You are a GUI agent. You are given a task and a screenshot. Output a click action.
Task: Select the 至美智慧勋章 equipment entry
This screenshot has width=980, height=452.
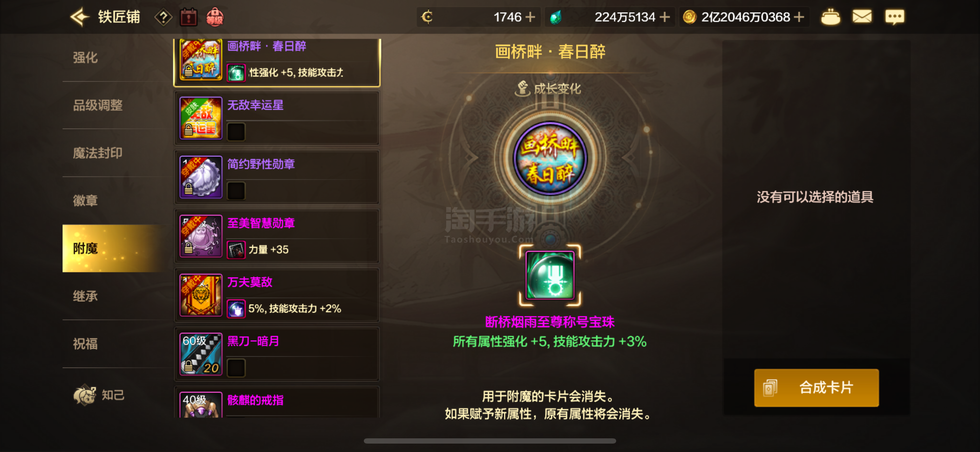(x=277, y=236)
